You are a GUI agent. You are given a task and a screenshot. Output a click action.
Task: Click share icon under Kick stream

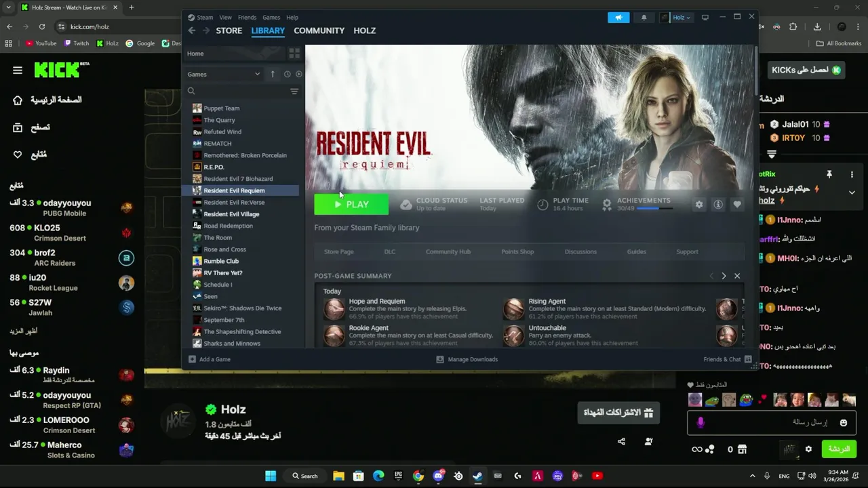621,442
